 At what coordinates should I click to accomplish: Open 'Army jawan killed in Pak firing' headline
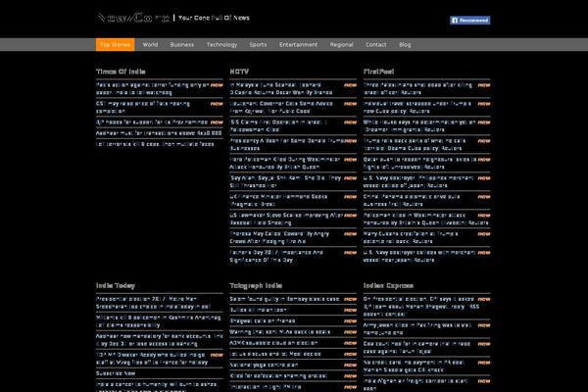click(417, 329)
